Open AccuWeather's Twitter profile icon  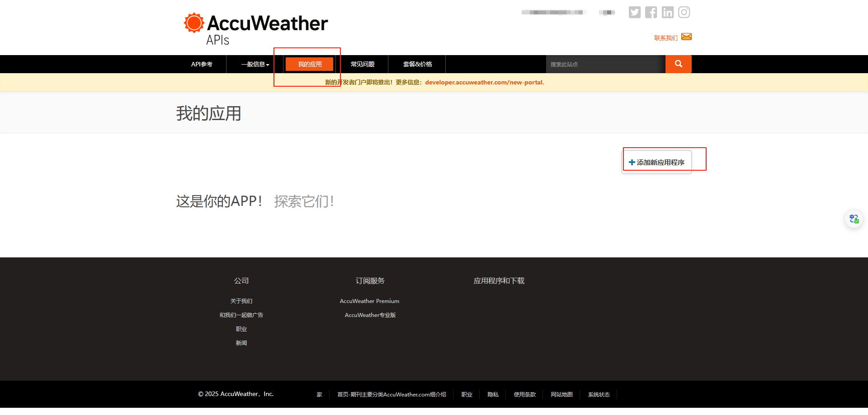pyautogui.click(x=634, y=12)
